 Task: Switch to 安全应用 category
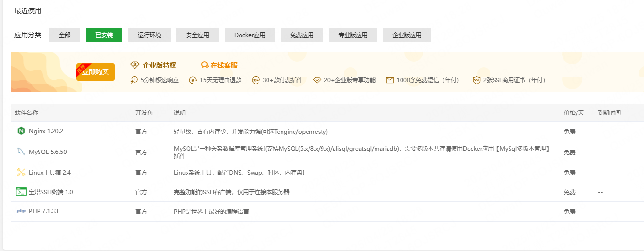pyautogui.click(x=198, y=35)
